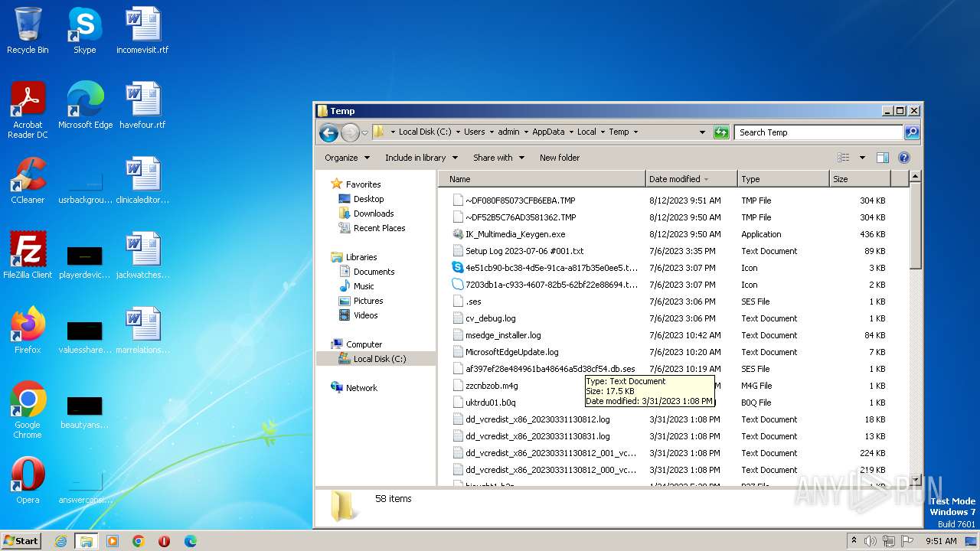Select the marrelations document icon
This screenshot has height=551, width=980.
[x=142, y=331]
